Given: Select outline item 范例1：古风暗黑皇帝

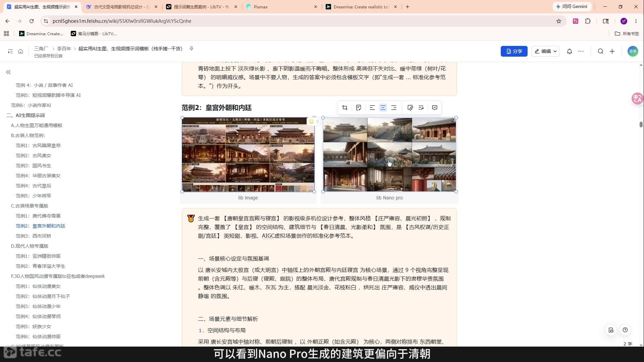Looking at the screenshot, I should coord(38,145).
